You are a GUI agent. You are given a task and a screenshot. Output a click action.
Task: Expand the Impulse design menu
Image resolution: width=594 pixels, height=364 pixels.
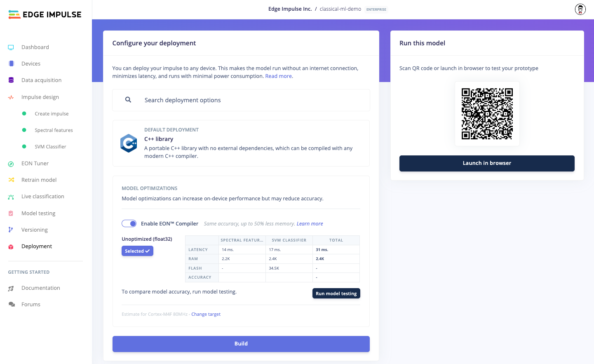[40, 97]
